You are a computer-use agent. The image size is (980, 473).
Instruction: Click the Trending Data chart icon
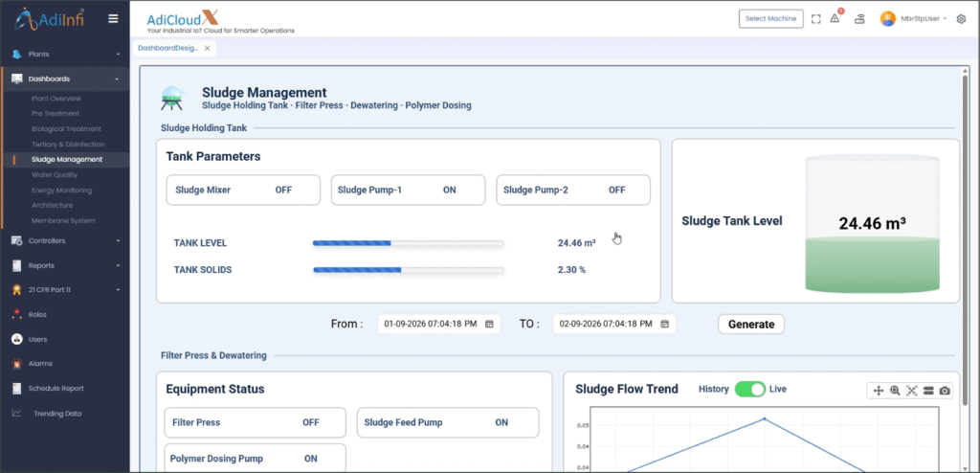pyautogui.click(x=17, y=413)
